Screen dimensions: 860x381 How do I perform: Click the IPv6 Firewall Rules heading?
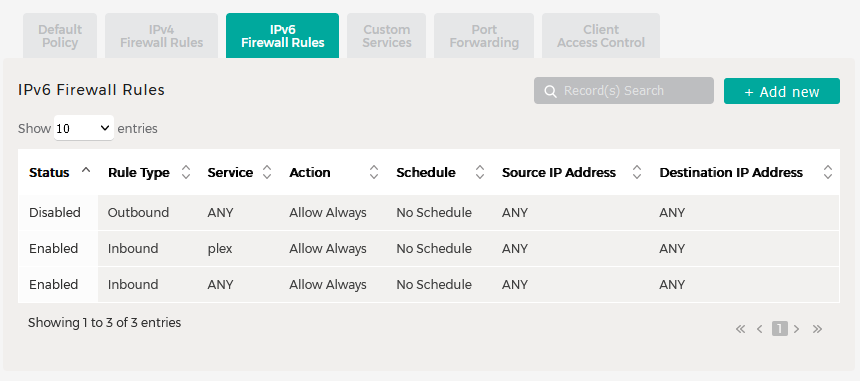tap(92, 90)
